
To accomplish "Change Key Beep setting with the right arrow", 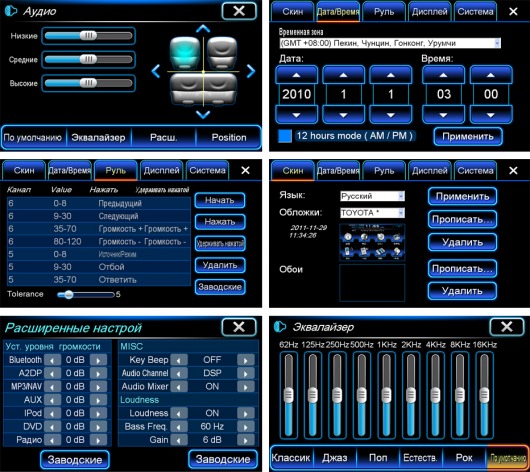I will pos(246,360).
